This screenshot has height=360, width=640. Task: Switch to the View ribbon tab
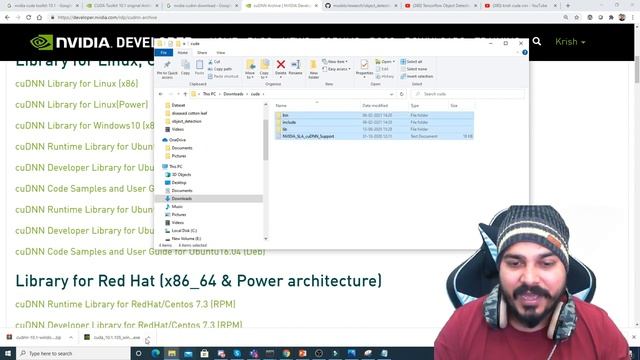(x=221, y=53)
